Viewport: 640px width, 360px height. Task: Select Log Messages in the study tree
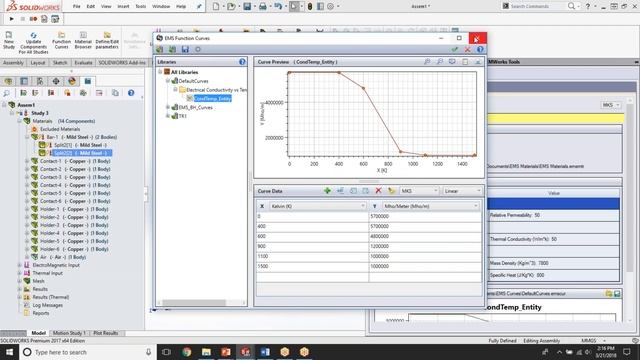(47, 305)
